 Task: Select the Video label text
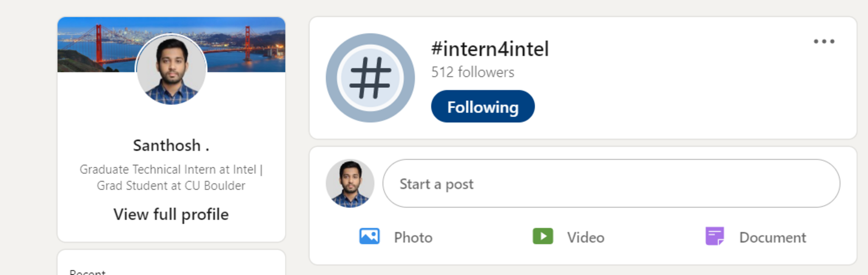[x=586, y=238]
